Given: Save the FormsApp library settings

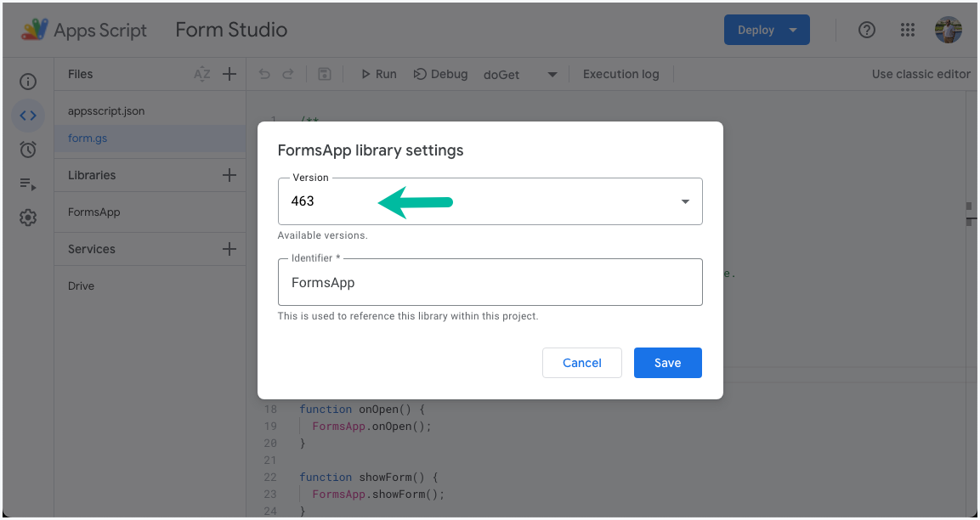Looking at the screenshot, I should point(667,363).
